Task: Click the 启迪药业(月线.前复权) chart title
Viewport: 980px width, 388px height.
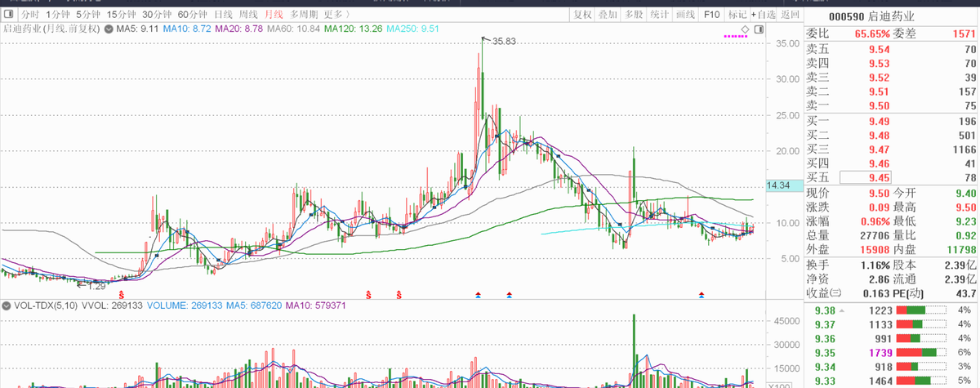Action: click(51, 29)
